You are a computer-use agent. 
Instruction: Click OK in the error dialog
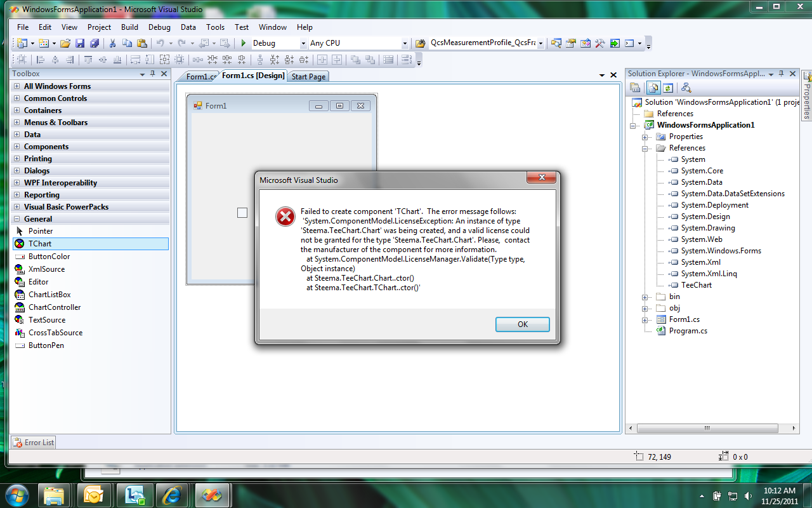click(x=523, y=324)
